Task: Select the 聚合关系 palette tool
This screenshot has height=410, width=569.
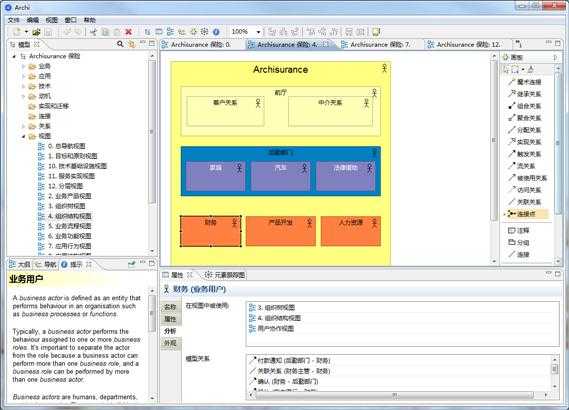Action: (525, 118)
